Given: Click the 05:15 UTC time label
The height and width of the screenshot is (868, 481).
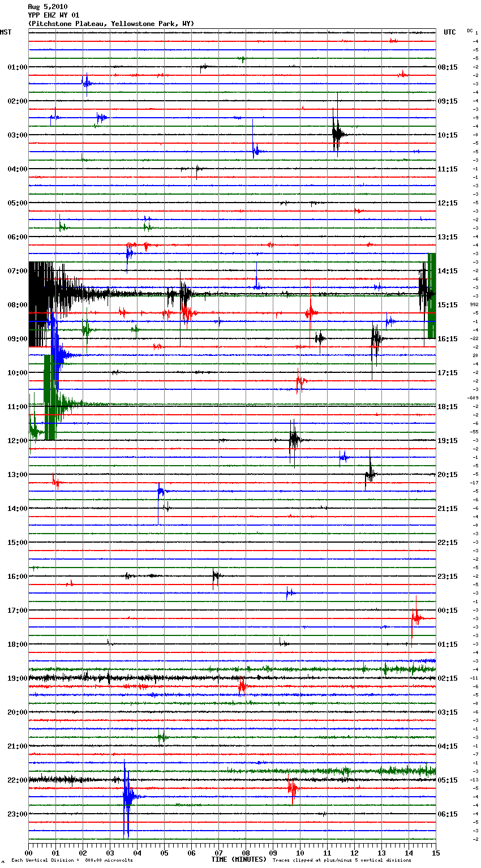Looking at the screenshot, I should 448,780.
